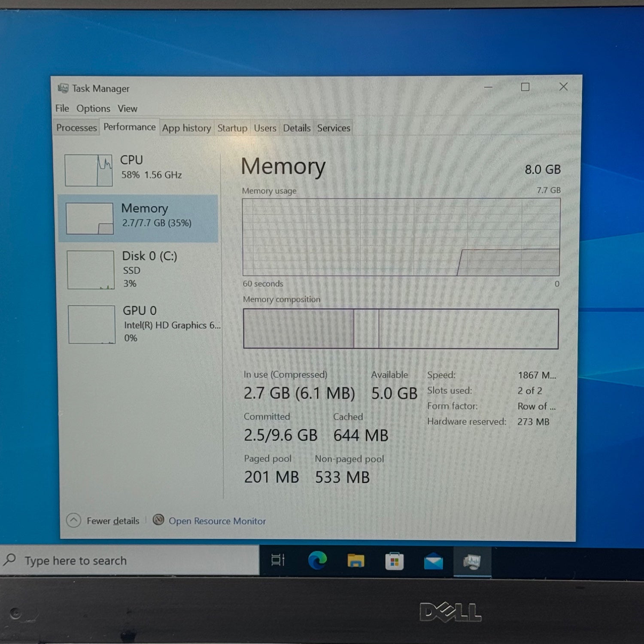Switch to the Startup tab

pos(232,128)
